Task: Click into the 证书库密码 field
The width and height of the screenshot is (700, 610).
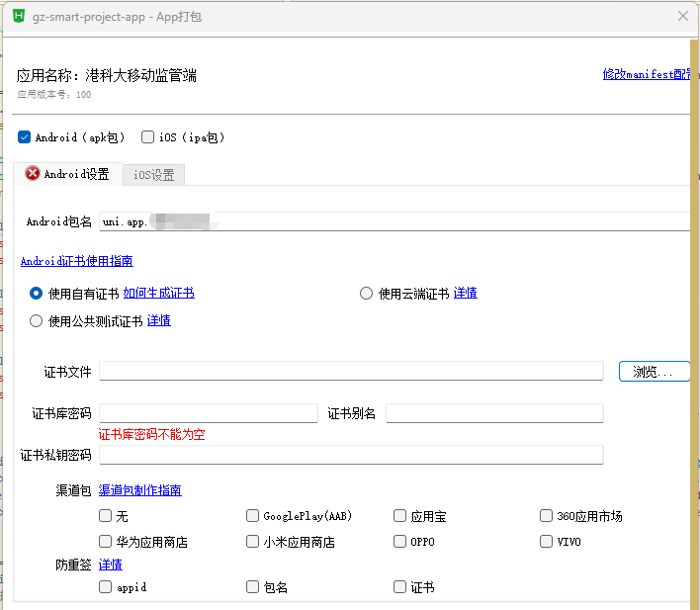Action: (208, 413)
